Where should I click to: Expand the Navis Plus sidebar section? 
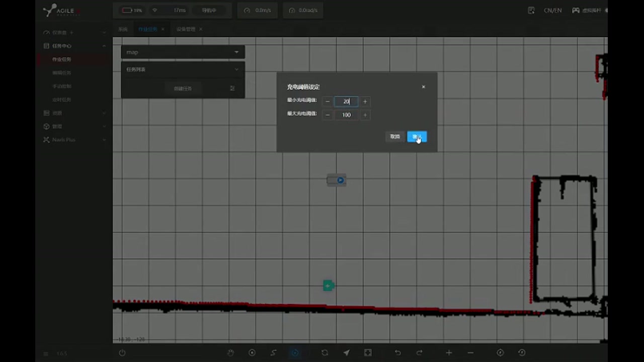[x=104, y=140]
